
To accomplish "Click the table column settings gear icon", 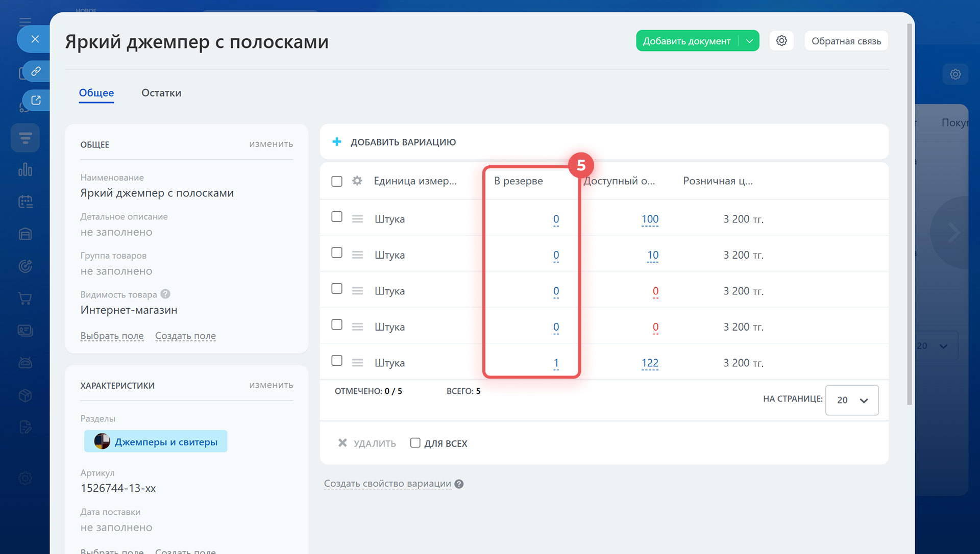I will click(357, 181).
